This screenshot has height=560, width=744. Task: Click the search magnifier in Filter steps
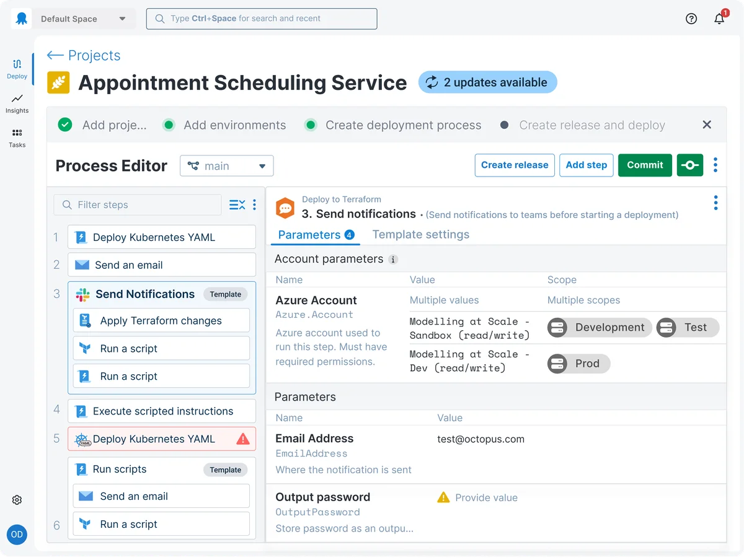(x=67, y=205)
